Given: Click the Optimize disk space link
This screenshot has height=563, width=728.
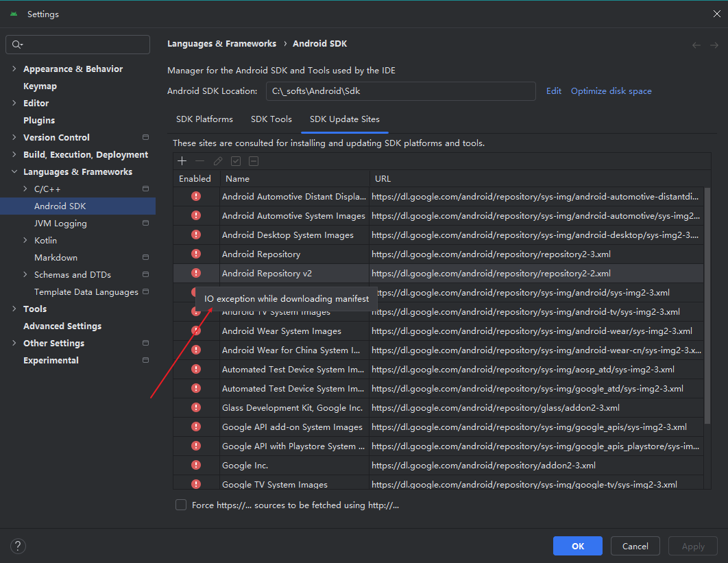Looking at the screenshot, I should (x=611, y=91).
